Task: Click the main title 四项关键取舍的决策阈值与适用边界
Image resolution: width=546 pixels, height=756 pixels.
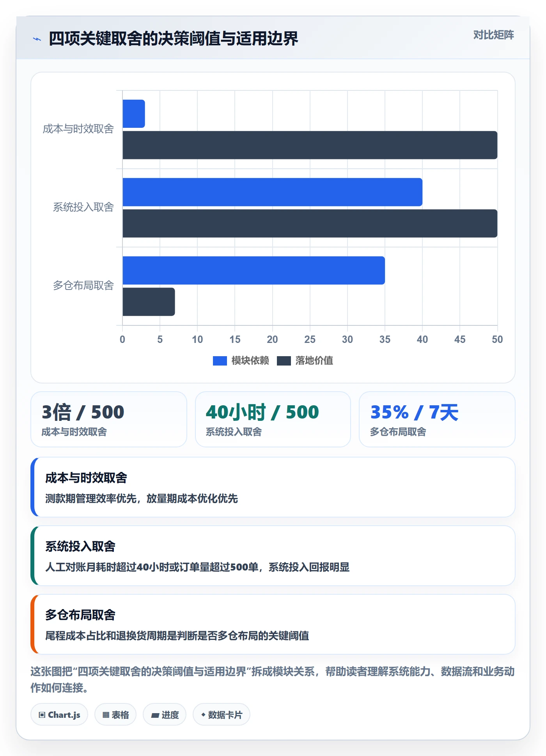Action: [x=173, y=39]
